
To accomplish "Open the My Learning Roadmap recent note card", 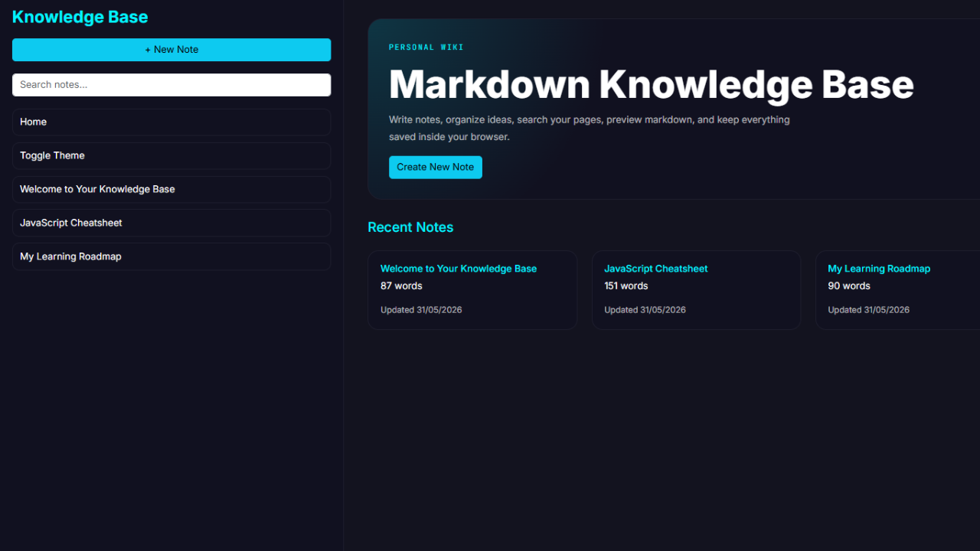I will (897, 290).
